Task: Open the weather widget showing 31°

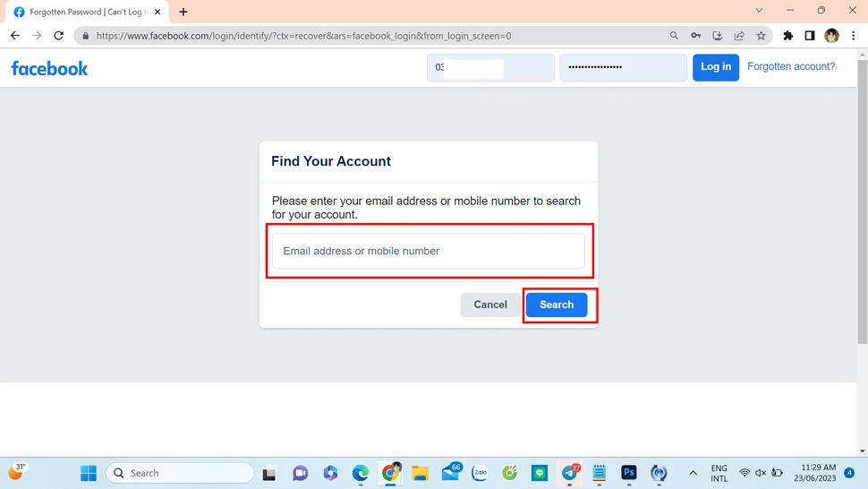Action: click(17, 472)
